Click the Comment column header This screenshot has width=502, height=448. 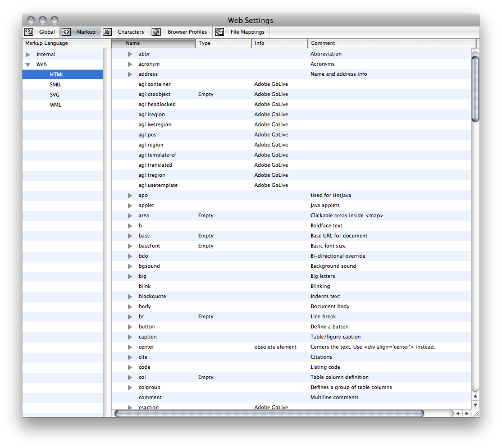[391, 43]
